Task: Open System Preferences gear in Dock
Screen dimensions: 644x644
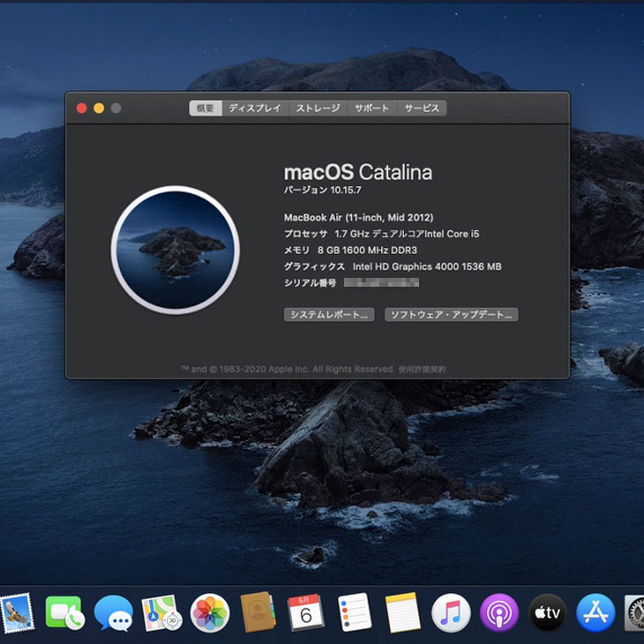Action: (x=634, y=613)
